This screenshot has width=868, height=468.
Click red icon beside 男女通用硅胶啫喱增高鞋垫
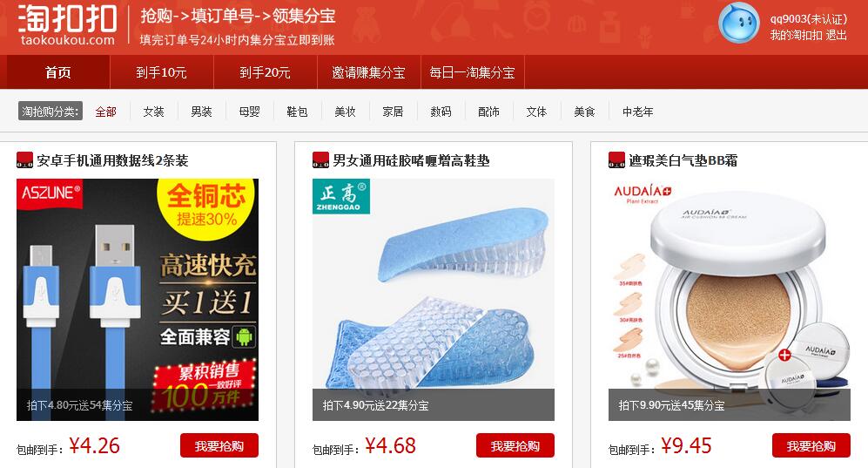321,160
